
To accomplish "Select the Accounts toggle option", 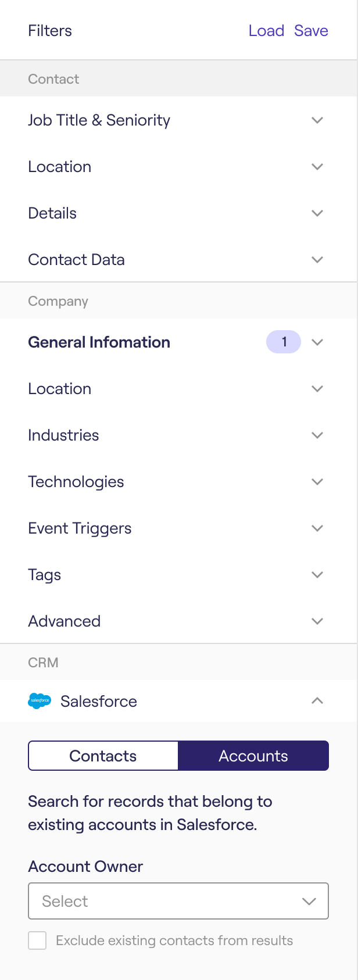I will click(253, 756).
